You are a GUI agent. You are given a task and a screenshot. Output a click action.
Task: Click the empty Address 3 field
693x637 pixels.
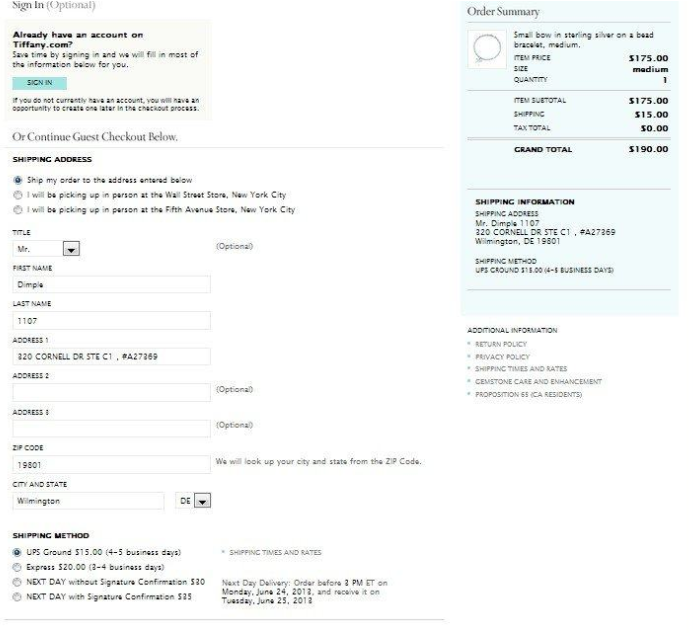point(111,428)
